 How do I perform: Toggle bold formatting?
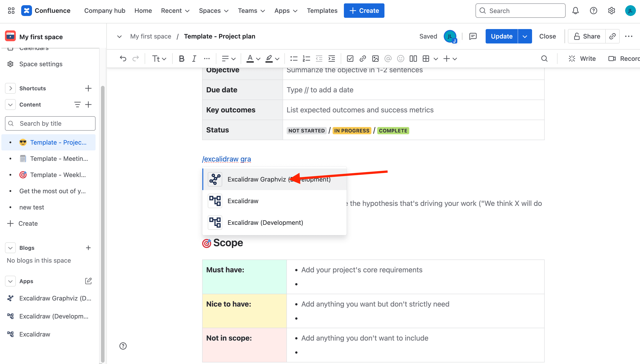182,59
